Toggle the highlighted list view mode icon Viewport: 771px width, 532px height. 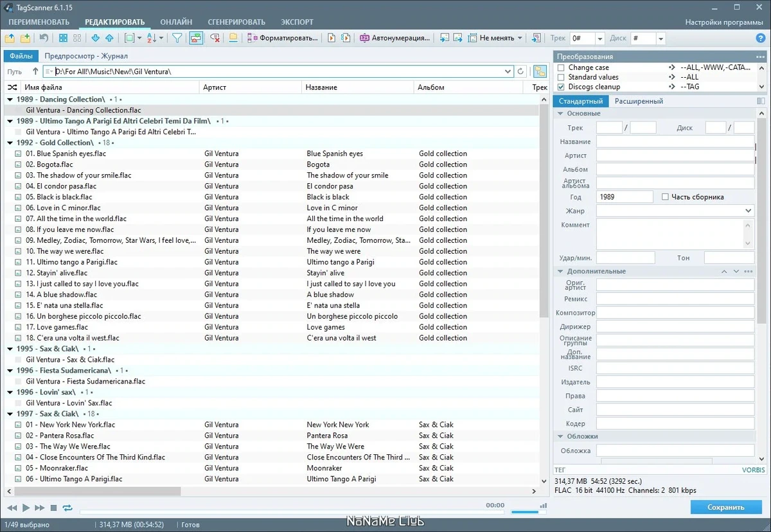(196, 38)
